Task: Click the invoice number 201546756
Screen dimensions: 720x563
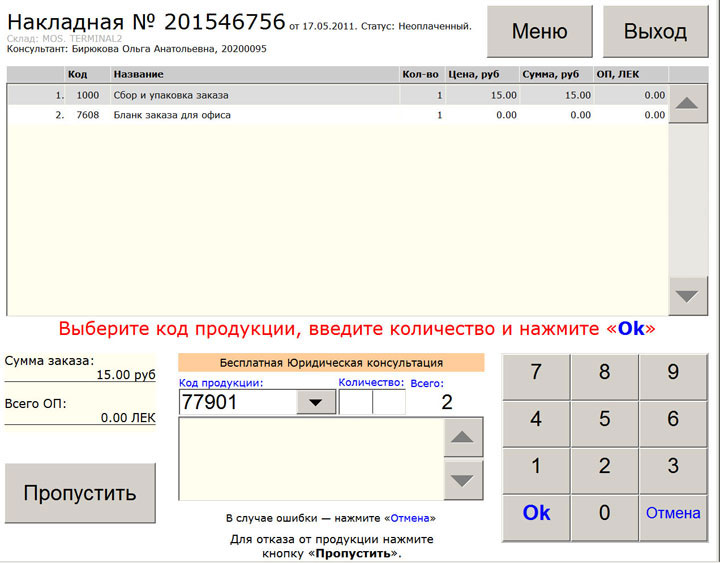Action: point(225,22)
